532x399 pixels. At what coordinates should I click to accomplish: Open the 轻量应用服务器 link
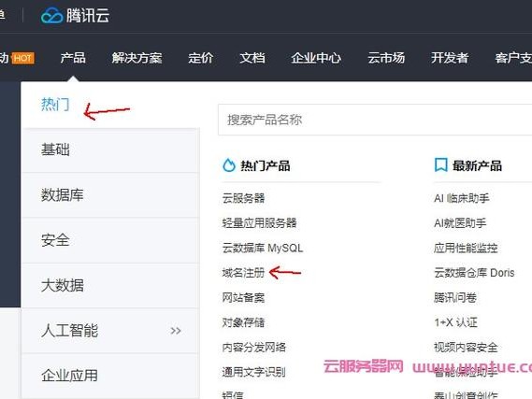click(260, 223)
